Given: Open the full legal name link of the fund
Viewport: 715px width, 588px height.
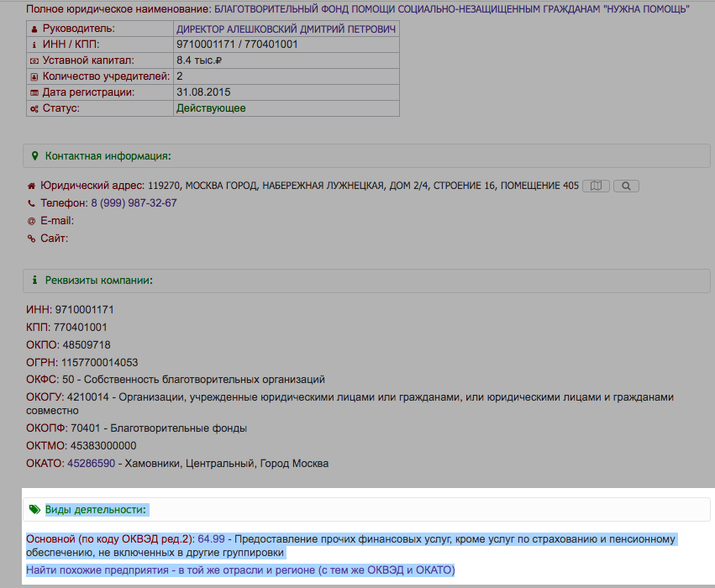Looking at the screenshot, I should 451,9.
